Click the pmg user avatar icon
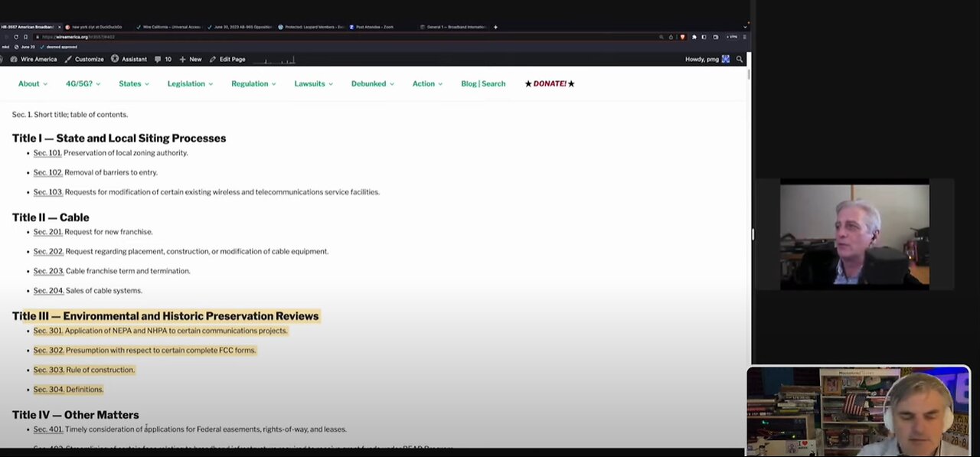 pyautogui.click(x=726, y=59)
